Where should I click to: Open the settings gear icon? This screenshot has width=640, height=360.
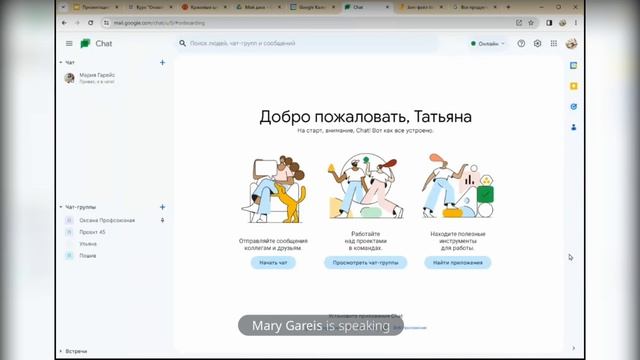(538, 43)
